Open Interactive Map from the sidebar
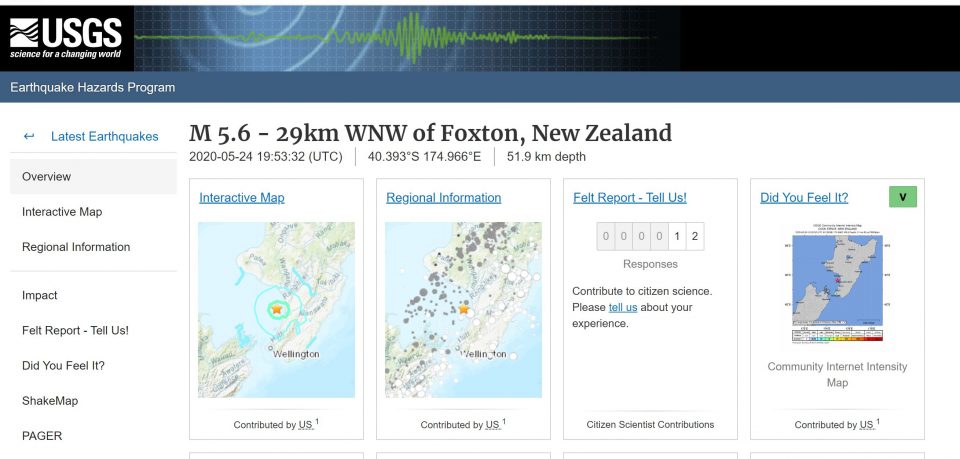This screenshot has width=960, height=459. [62, 212]
